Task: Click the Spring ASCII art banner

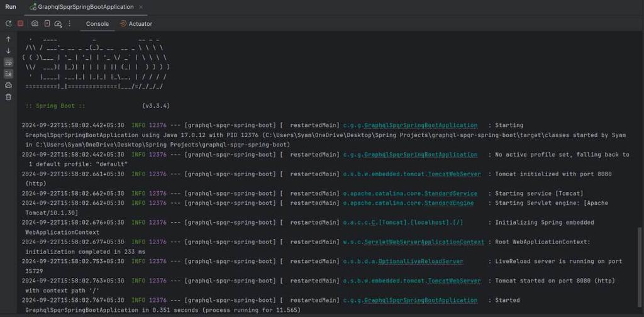Action: pyautogui.click(x=96, y=64)
